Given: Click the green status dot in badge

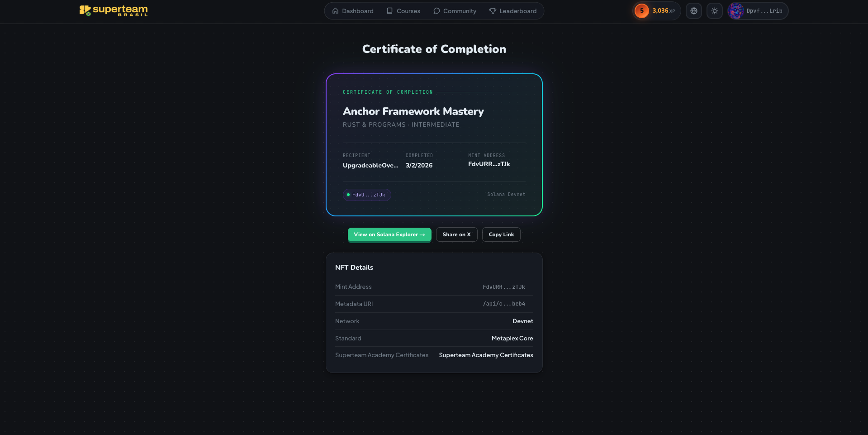Looking at the screenshot, I should pos(348,195).
